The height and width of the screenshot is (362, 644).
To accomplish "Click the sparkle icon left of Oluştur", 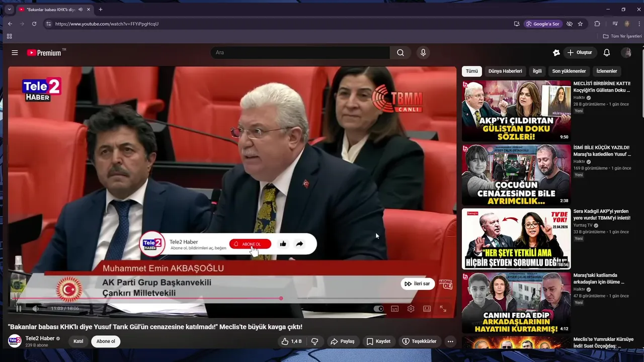I will tap(556, 53).
